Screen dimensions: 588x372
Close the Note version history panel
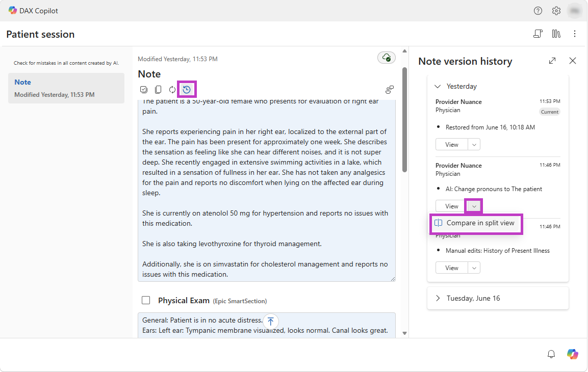[572, 61]
